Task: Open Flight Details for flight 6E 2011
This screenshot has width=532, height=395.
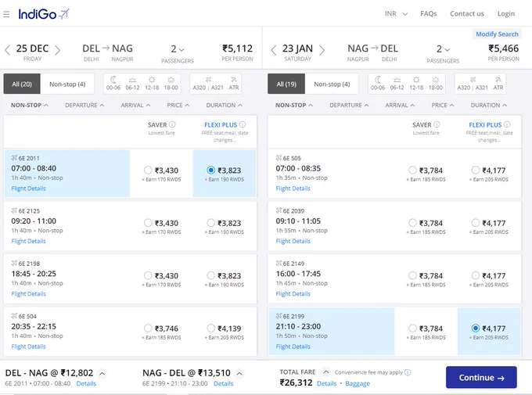Action: tap(28, 189)
